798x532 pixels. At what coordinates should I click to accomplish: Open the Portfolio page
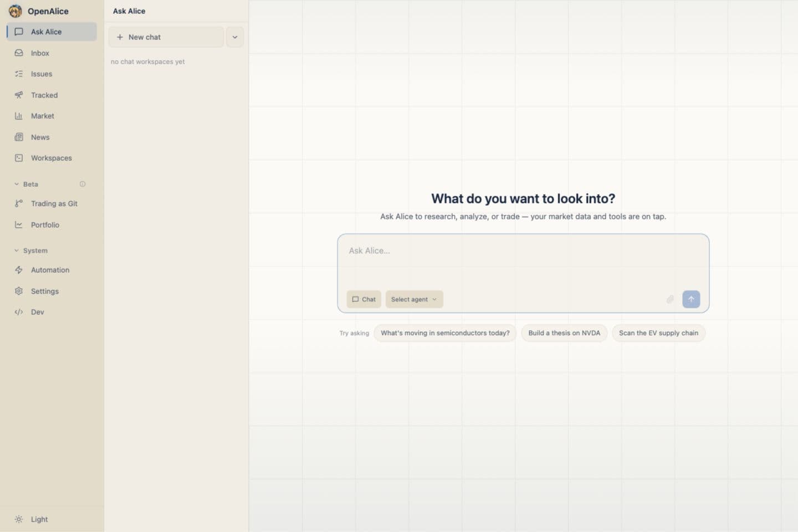[x=52, y=225]
